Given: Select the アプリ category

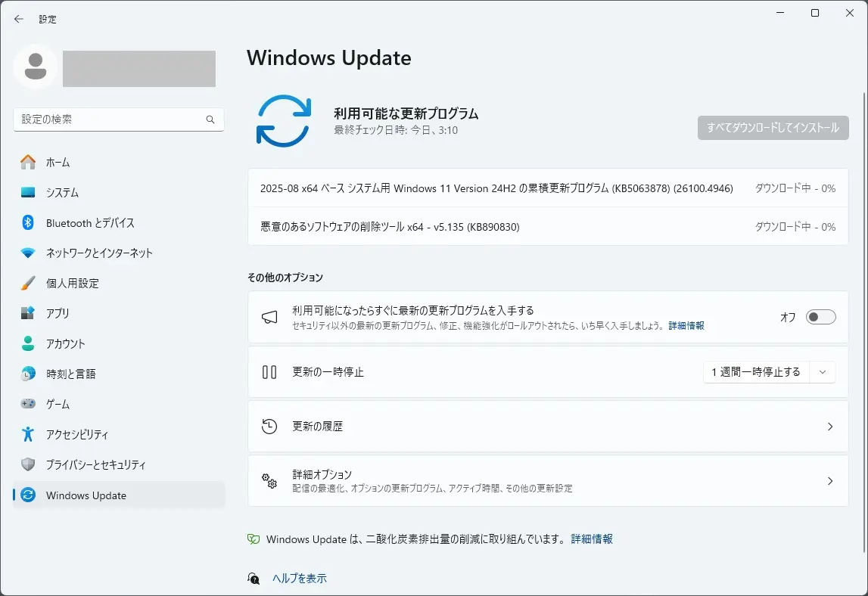Looking at the screenshot, I should pyautogui.click(x=119, y=313).
